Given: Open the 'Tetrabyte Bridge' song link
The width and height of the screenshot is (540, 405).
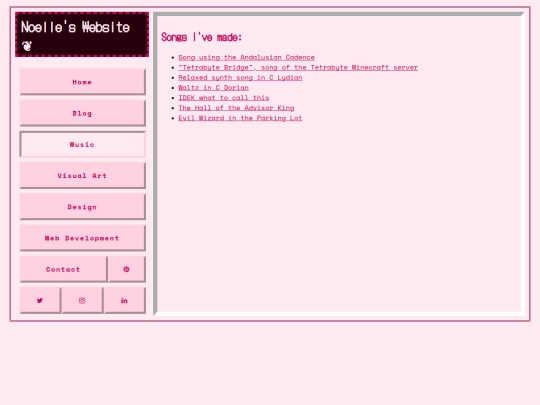Looking at the screenshot, I should 298,68.
